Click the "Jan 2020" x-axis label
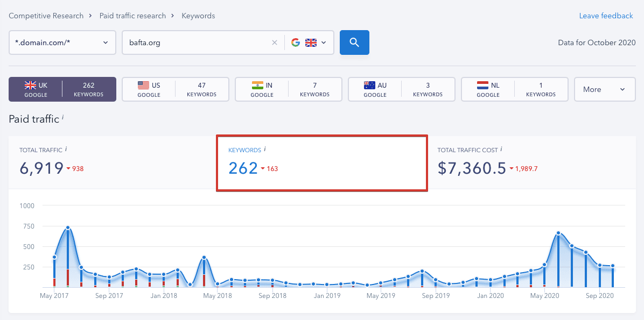Screen dimensions: 644x320 pos(491,295)
